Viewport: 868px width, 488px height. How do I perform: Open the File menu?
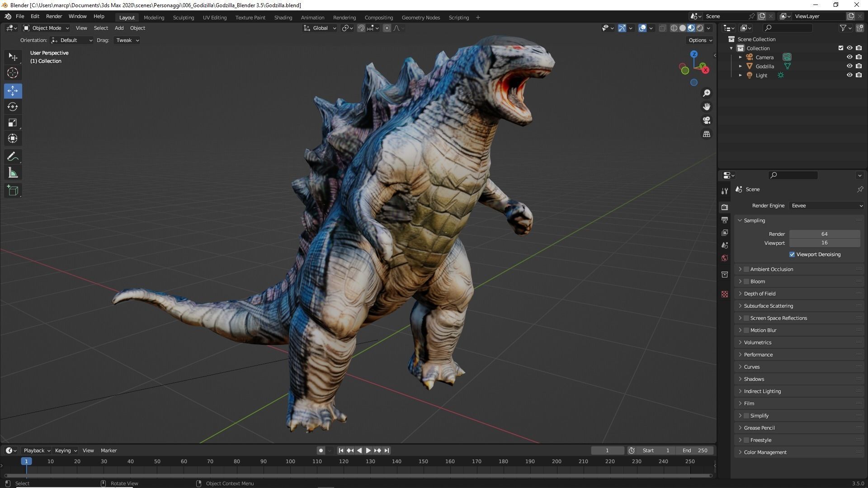[20, 16]
